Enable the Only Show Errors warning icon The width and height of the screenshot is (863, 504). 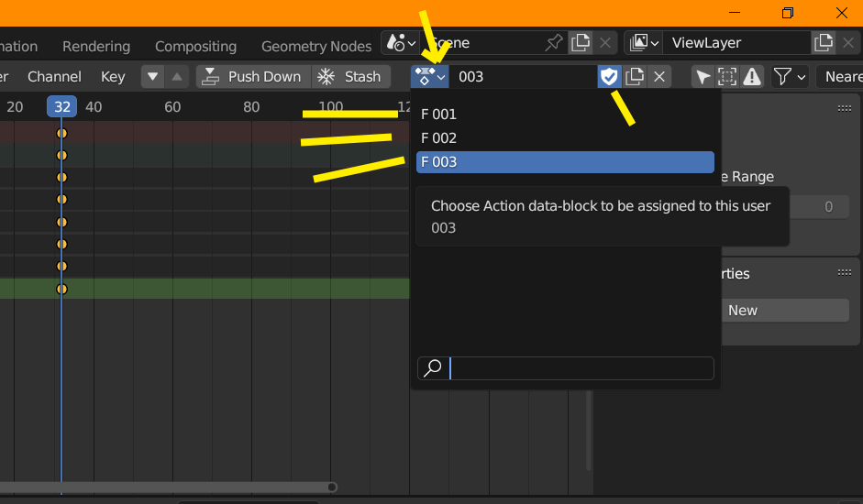coord(752,77)
